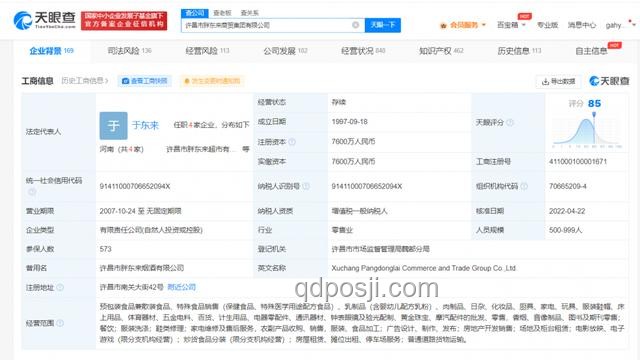The image size is (640, 360).
Task: Open the 专业版 link
Action: click(x=547, y=25)
